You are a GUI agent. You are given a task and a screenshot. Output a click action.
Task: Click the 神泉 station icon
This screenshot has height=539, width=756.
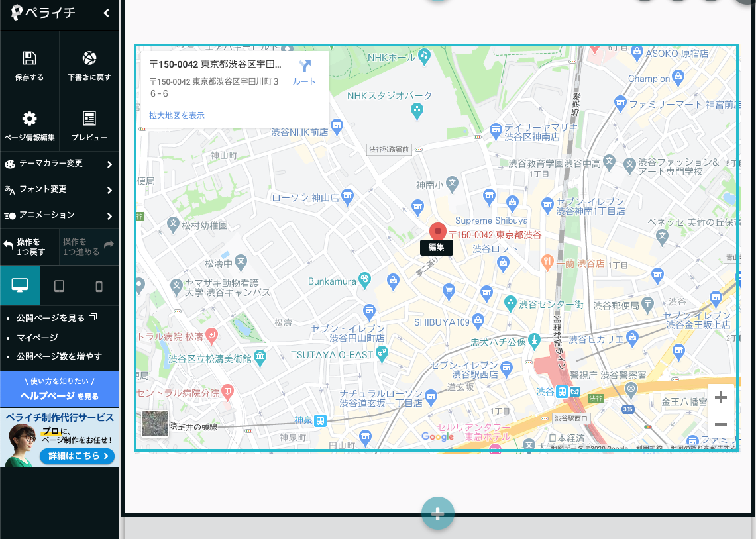click(x=320, y=420)
